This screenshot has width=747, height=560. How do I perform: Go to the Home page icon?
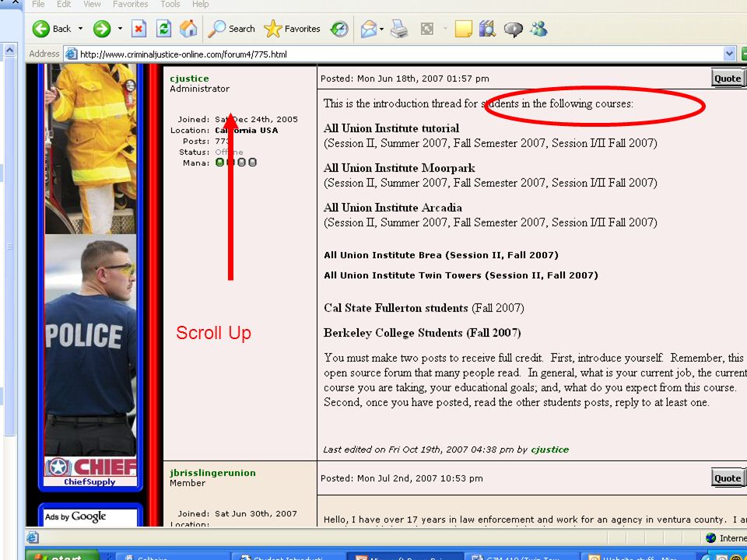click(188, 29)
